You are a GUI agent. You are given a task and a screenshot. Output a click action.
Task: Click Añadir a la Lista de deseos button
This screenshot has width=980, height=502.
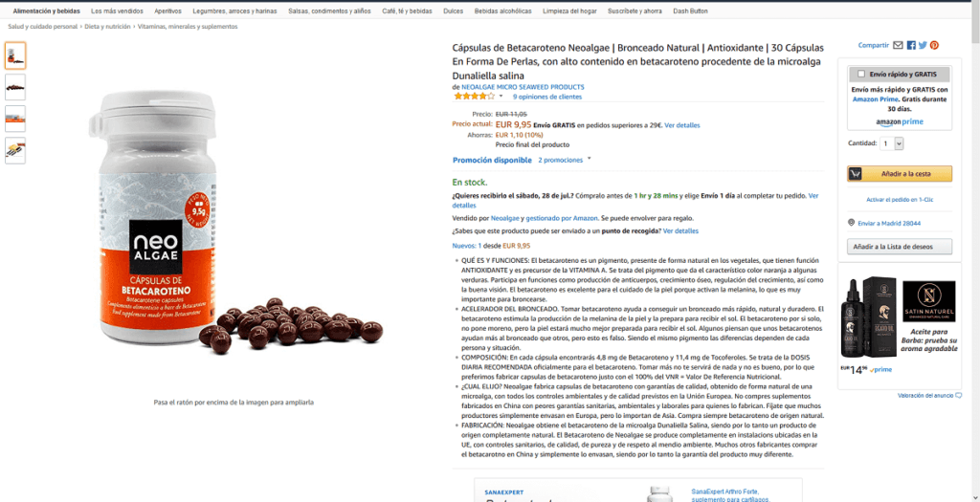click(x=900, y=247)
